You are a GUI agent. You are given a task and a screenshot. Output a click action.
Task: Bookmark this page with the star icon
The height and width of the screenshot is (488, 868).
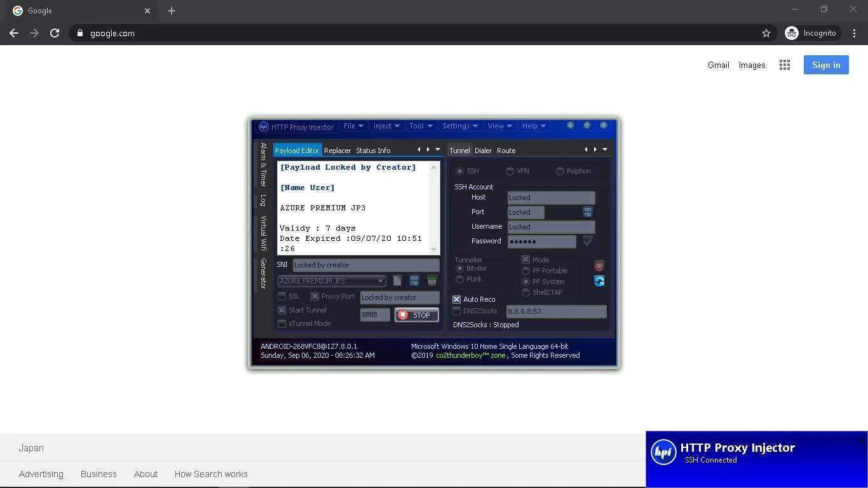coord(766,33)
